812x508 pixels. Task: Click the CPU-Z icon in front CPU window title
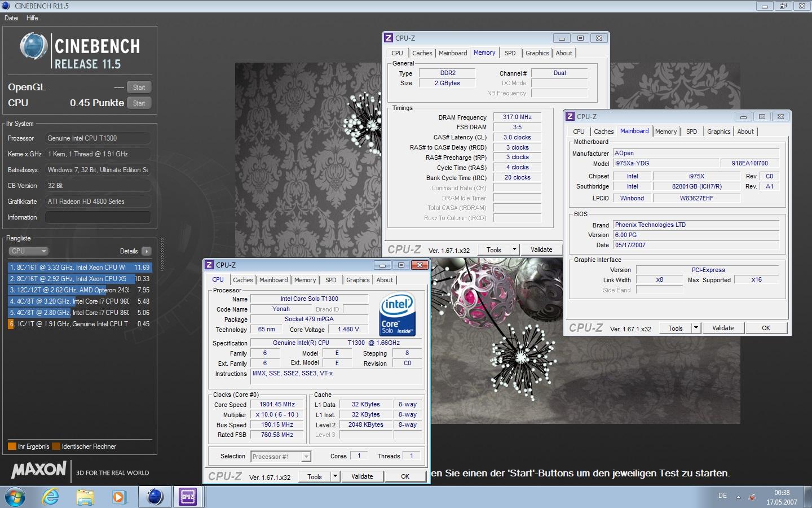[209, 265]
